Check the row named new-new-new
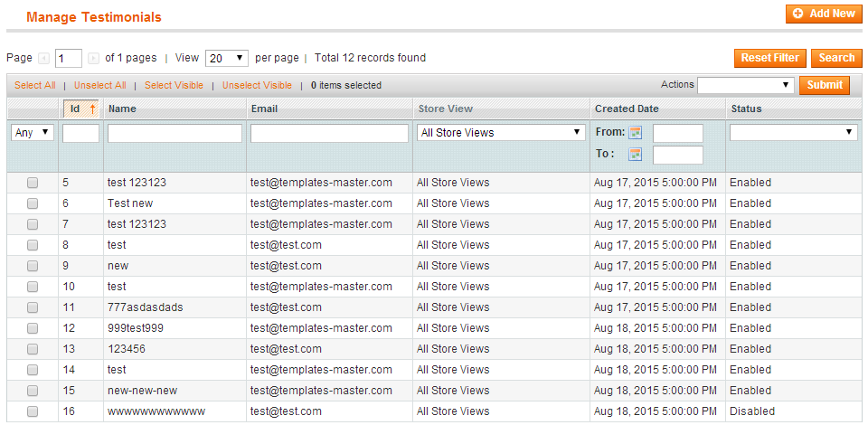This screenshot has height=425, width=868. pyautogui.click(x=33, y=391)
